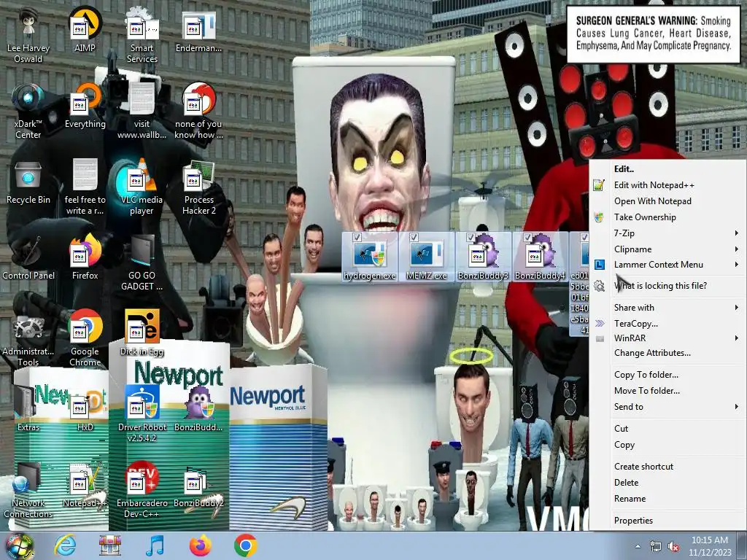Select the Extras desktop icon
747x560 pixels.
click(28, 410)
